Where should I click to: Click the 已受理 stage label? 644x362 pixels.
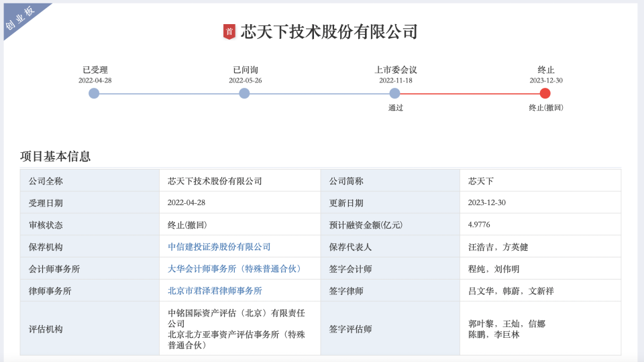point(95,70)
